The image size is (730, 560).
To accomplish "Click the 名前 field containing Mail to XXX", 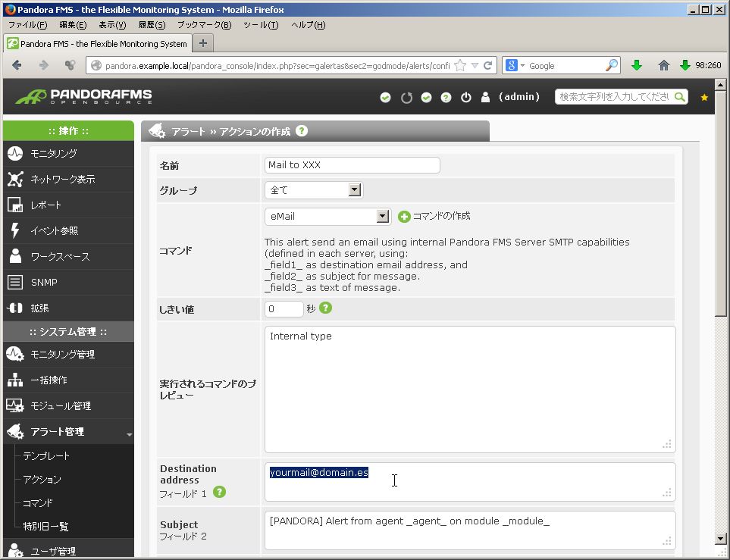I will point(352,164).
